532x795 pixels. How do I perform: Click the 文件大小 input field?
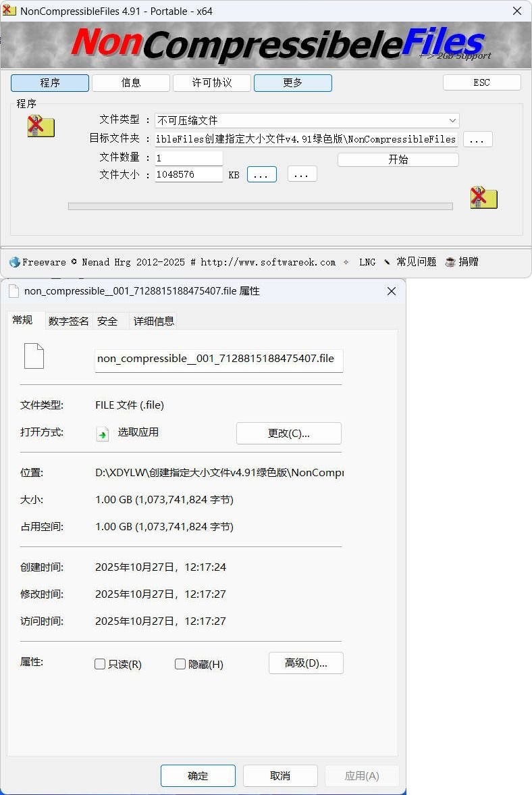(x=188, y=174)
